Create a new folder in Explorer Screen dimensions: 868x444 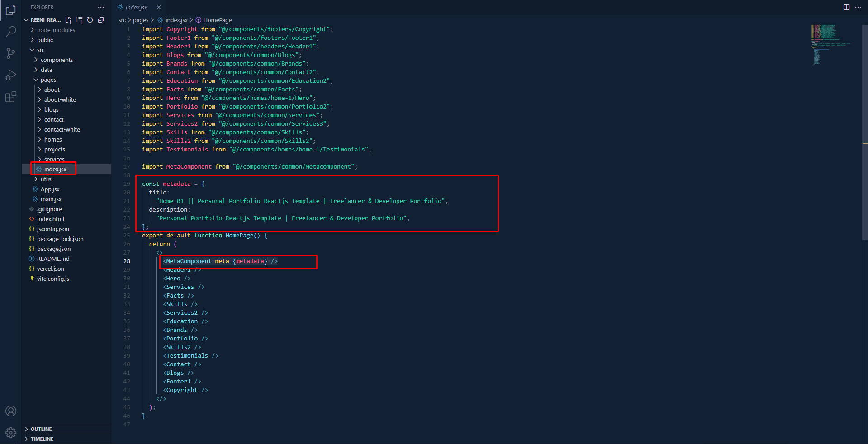(x=79, y=20)
